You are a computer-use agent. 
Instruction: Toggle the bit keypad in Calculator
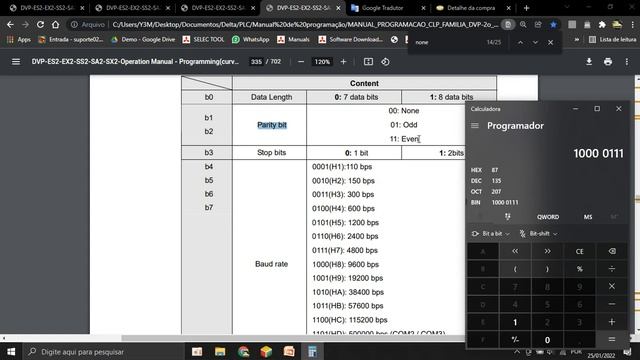point(507,217)
